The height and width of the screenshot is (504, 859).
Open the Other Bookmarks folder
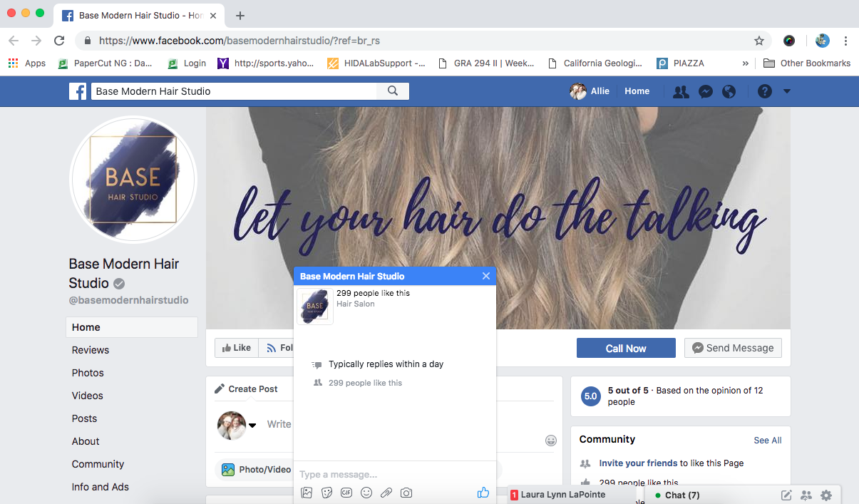point(807,63)
